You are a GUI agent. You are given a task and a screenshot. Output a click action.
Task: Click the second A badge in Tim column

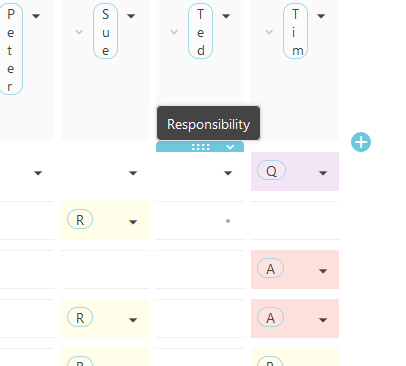pyautogui.click(x=270, y=317)
